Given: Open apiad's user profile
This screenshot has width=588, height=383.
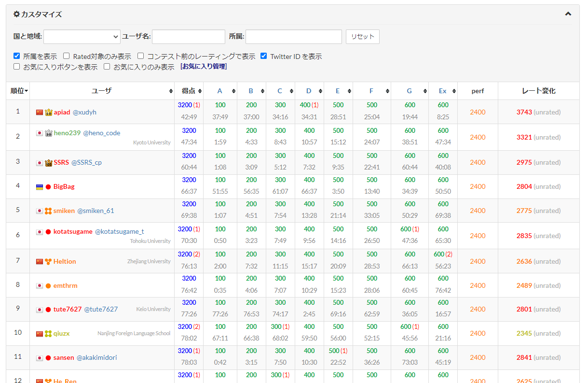Looking at the screenshot, I should click(x=62, y=112).
